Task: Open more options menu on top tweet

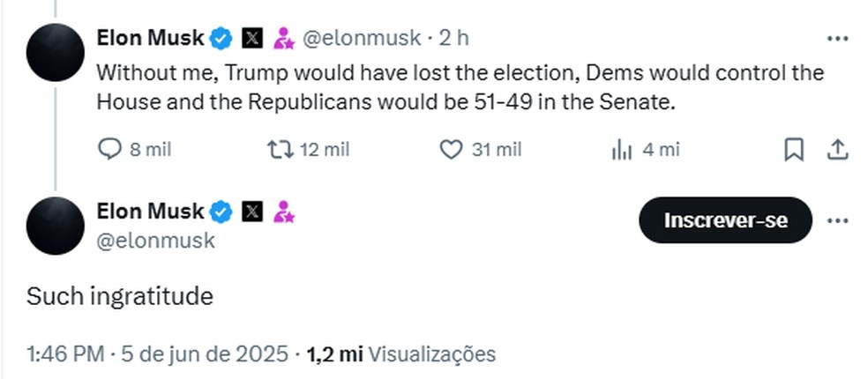Action: [837, 39]
